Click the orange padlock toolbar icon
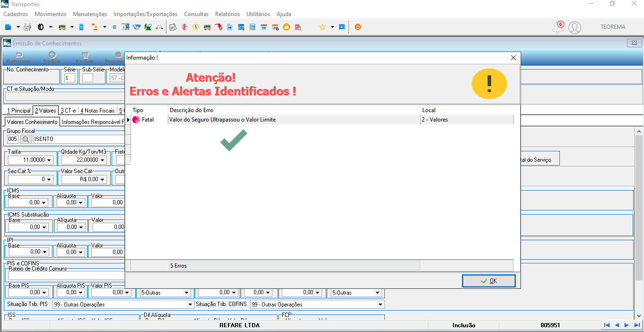 point(287,27)
